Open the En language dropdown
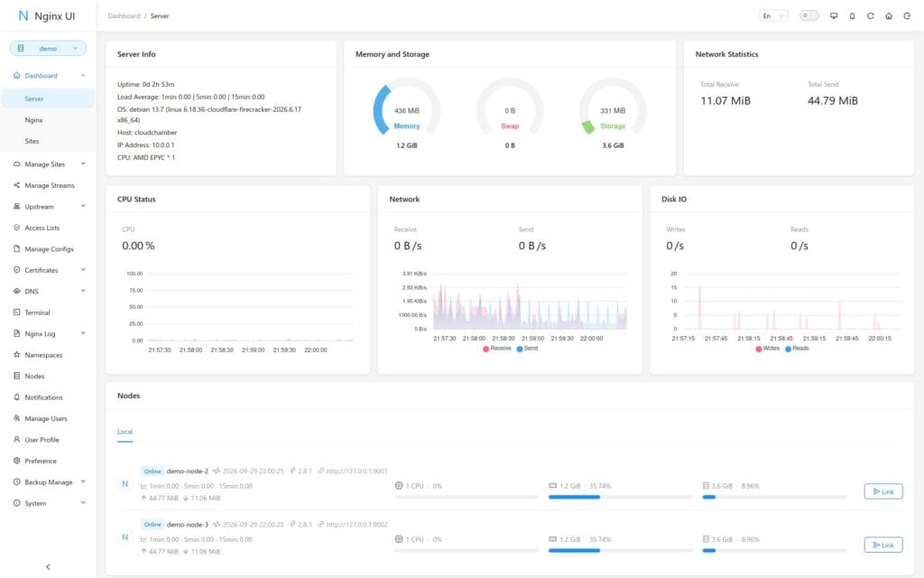The height and width of the screenshot is (578, 924). (x=773, y=16)
